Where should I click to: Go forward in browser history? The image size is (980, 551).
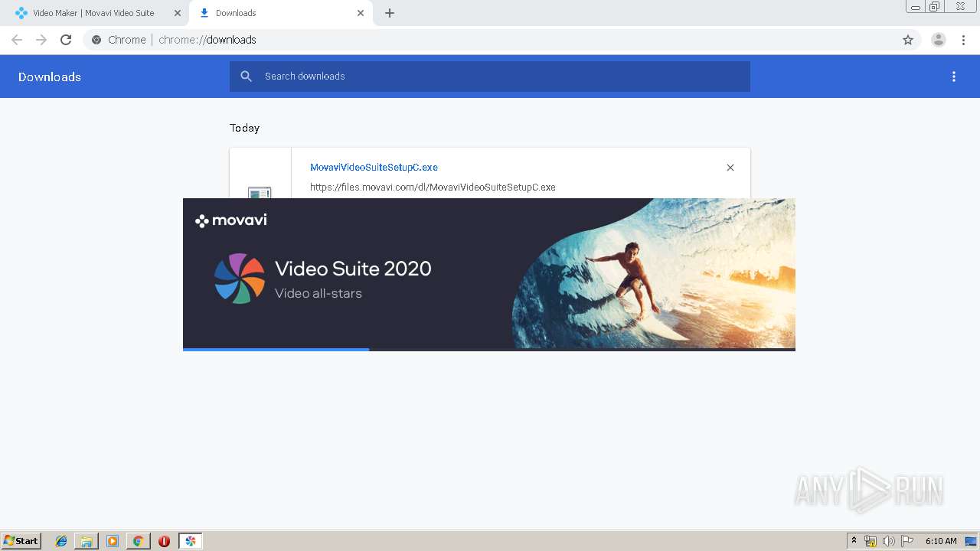click(x=41, y=40)
